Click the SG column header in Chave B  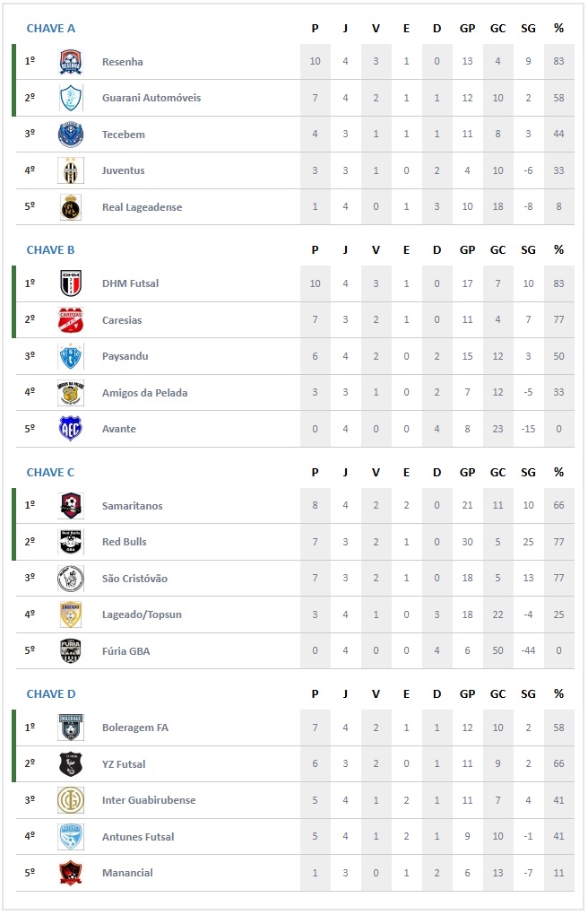[528, 250]
